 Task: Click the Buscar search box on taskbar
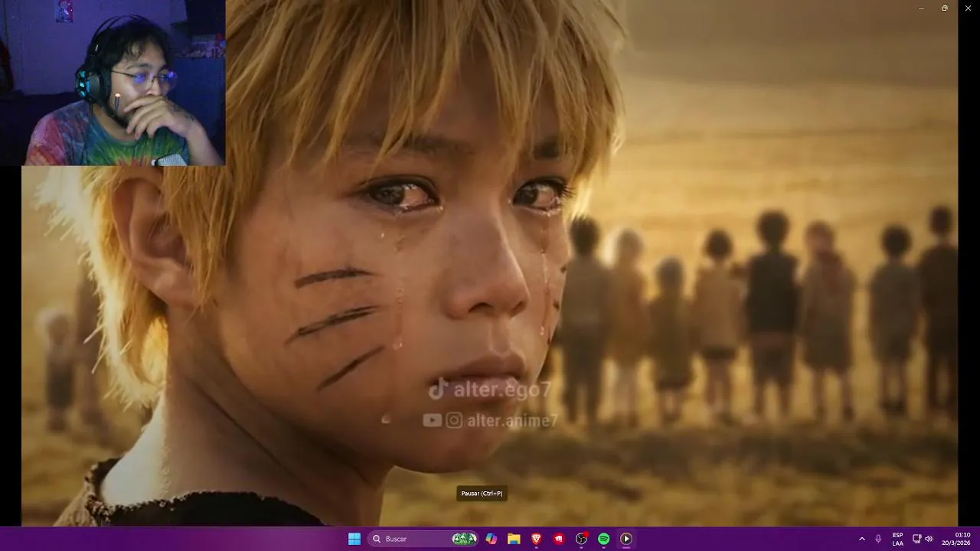pos(423,539)
